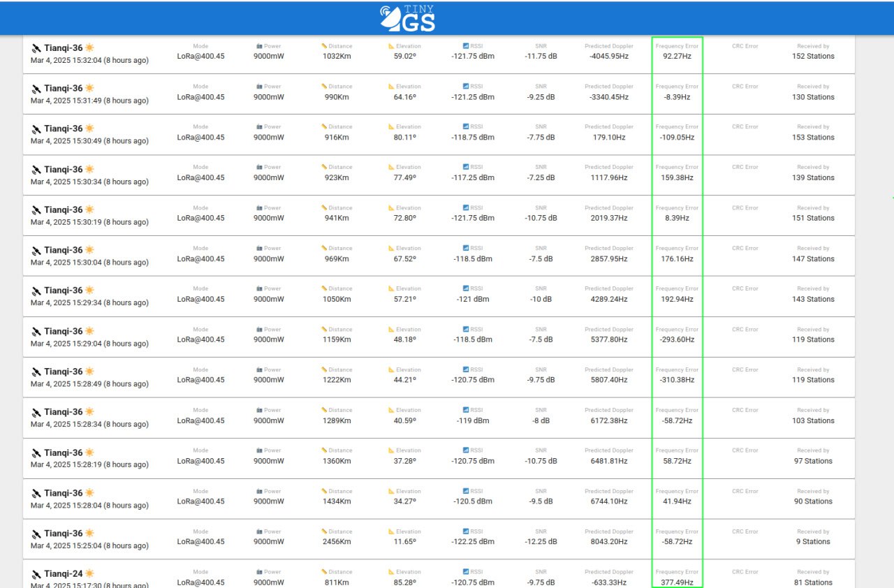
Task: Open Tianqi-36 name in the 15:32:04 row
Action: tap(63, 48)
